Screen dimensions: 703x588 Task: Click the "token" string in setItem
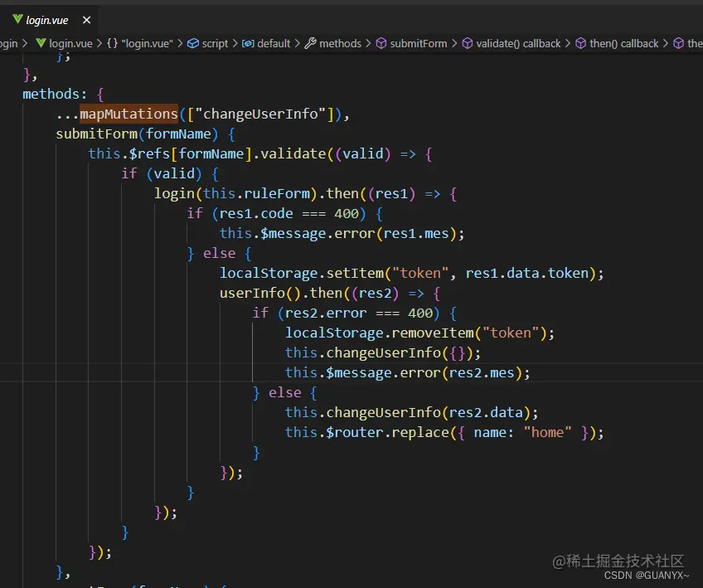point(420,273)
